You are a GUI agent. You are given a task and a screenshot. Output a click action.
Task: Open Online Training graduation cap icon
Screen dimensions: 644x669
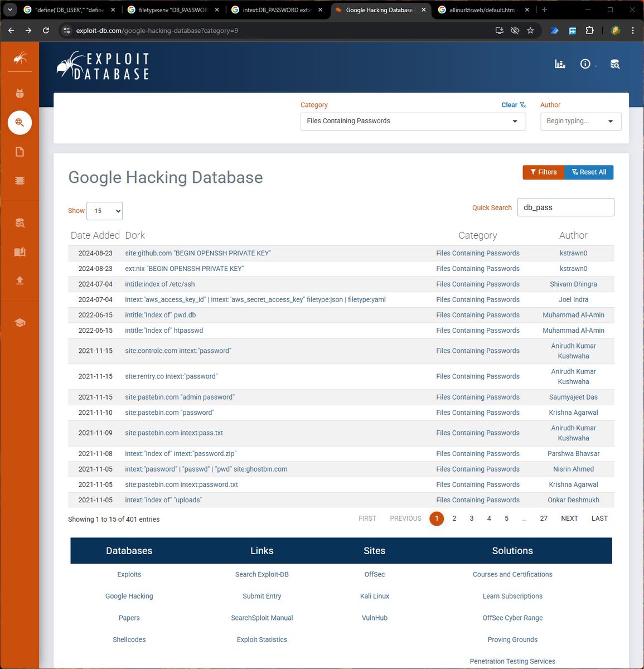(20, 323)
